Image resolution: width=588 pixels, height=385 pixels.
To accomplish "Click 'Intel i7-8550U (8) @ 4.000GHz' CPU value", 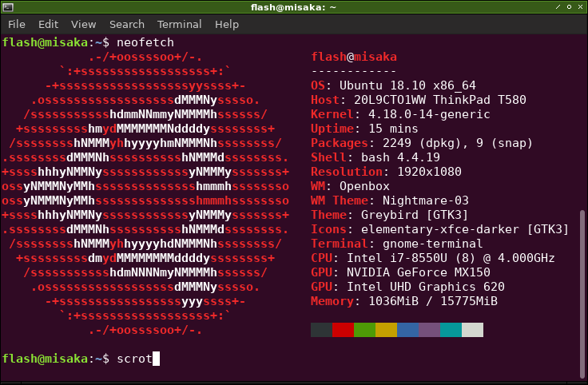I will [451, 258].
